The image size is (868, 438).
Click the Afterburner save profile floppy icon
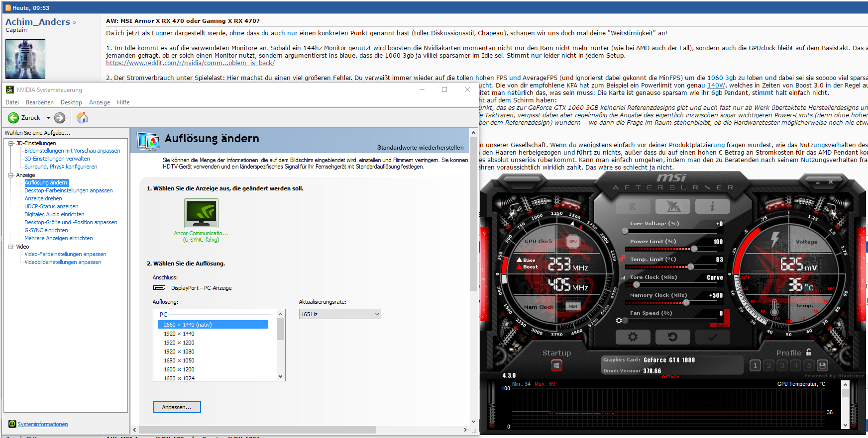823,365
